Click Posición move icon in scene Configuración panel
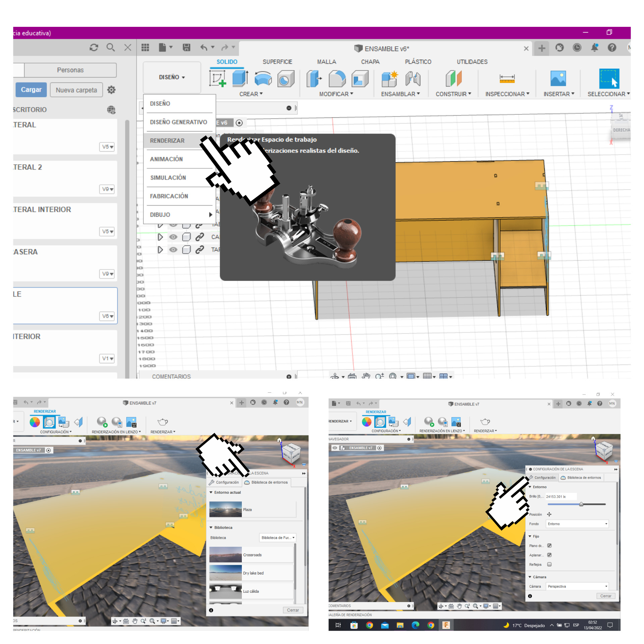The image size is (644, 644). (x=549, y=514)
